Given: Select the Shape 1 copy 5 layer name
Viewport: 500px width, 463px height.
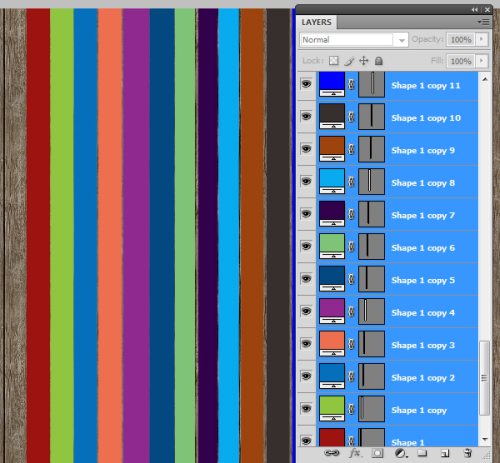Looking at the screenshot, I should tap(423, 280).
